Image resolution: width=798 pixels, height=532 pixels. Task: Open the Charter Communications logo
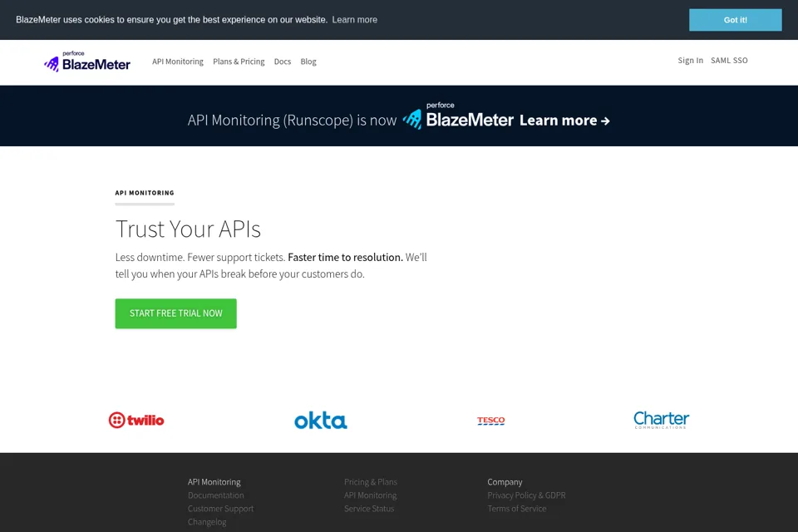point(661,420)
